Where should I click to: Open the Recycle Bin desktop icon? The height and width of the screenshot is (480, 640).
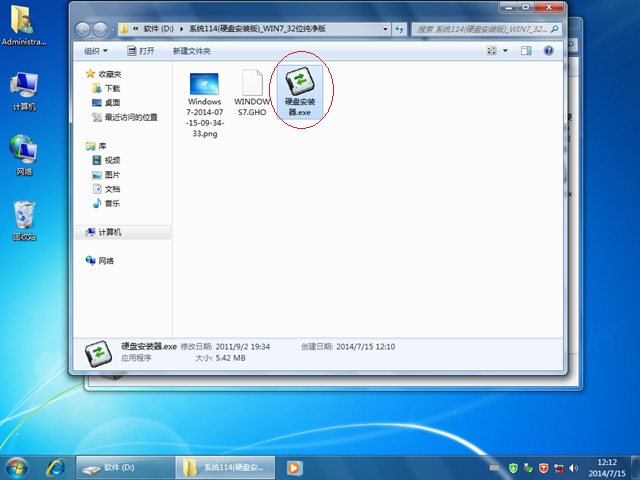(24, 220)
